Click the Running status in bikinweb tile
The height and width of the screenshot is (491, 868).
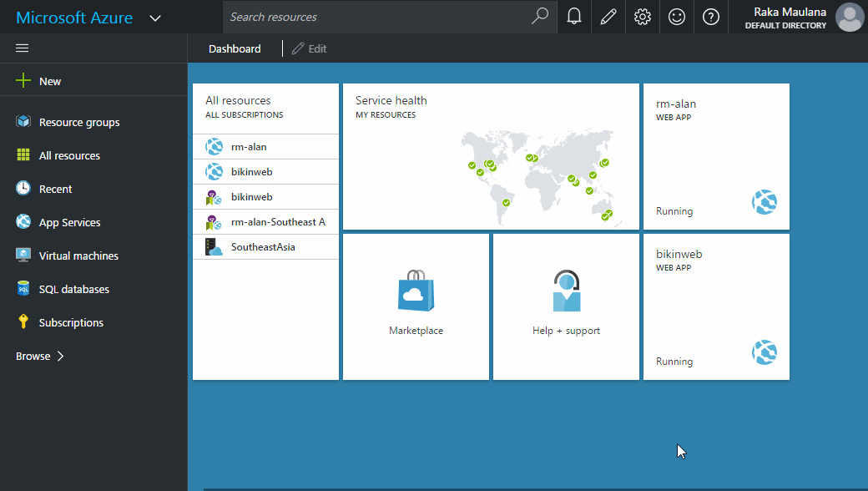pos(674,362)
